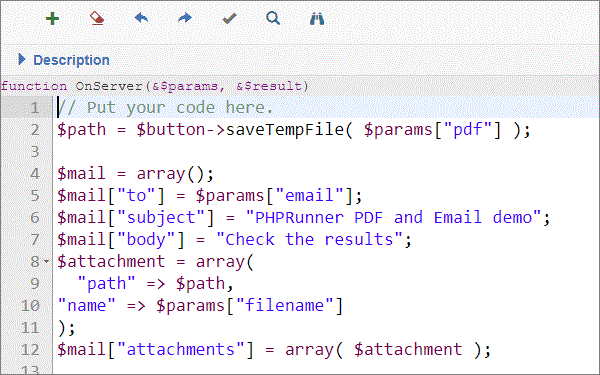
Task: Redo the edit with the redo arrow
Action: tap(185, 18)
